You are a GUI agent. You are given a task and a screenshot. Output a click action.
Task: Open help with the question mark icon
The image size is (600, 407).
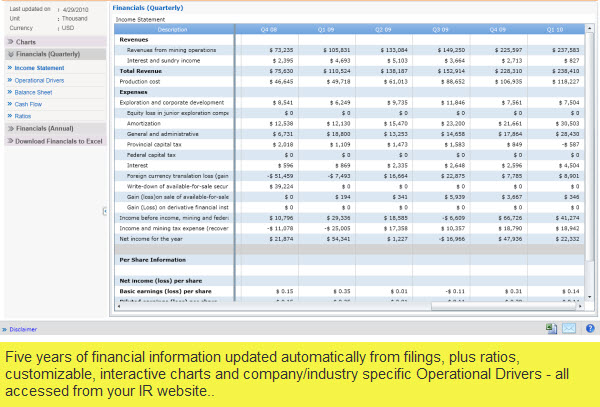[590, 328]
